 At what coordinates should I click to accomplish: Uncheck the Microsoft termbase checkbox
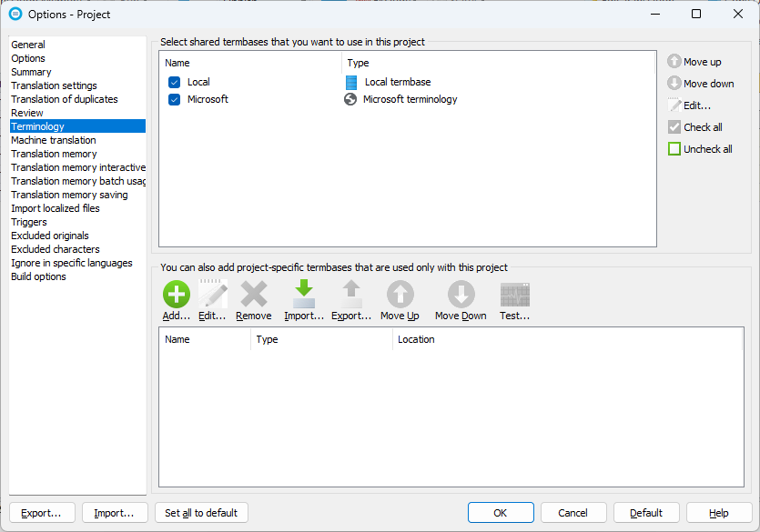point(175,100)
